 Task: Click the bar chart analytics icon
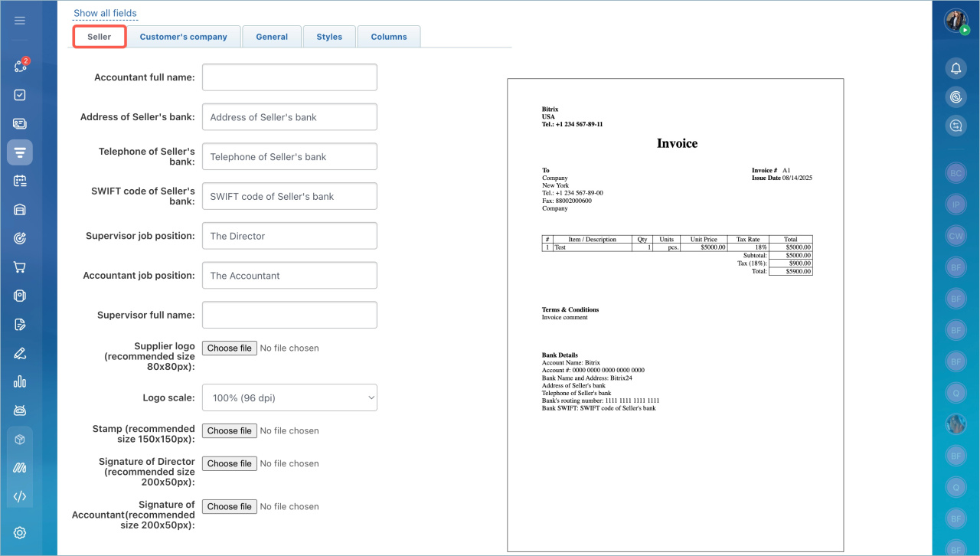pyautogui.click(x=20, y=381)
